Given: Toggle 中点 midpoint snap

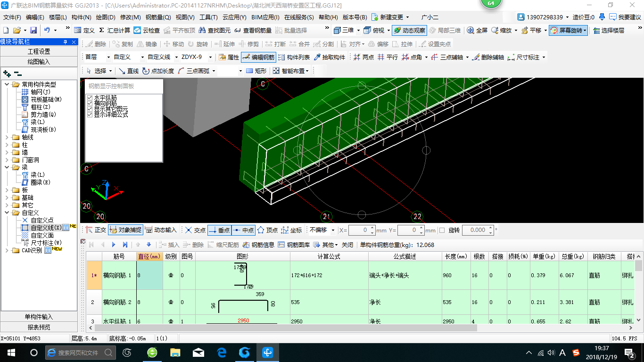Looking at the screenshot, I should point(242,230).
